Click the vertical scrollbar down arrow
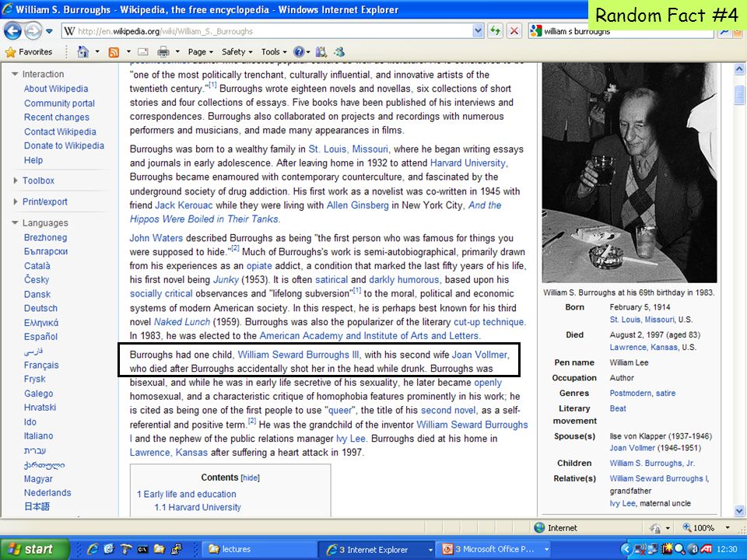747x560 pixels. (x=739, y=511)
